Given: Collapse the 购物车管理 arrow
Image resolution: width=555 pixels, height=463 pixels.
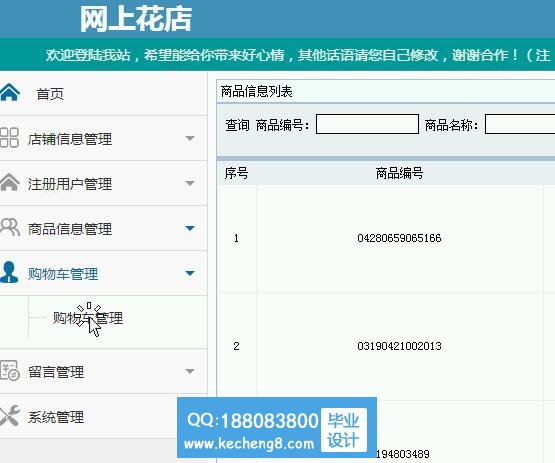Looking at the screenshot, I should coord(190,273).
